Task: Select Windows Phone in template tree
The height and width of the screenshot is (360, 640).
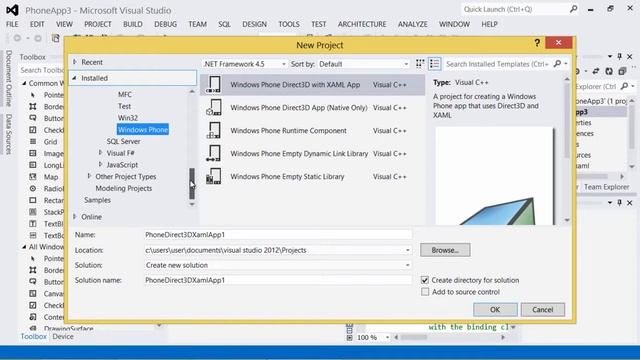Action: point(143,129)
